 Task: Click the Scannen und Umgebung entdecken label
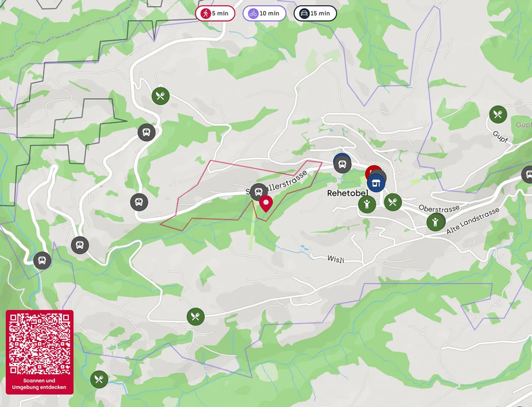click(x=39, y=384)
